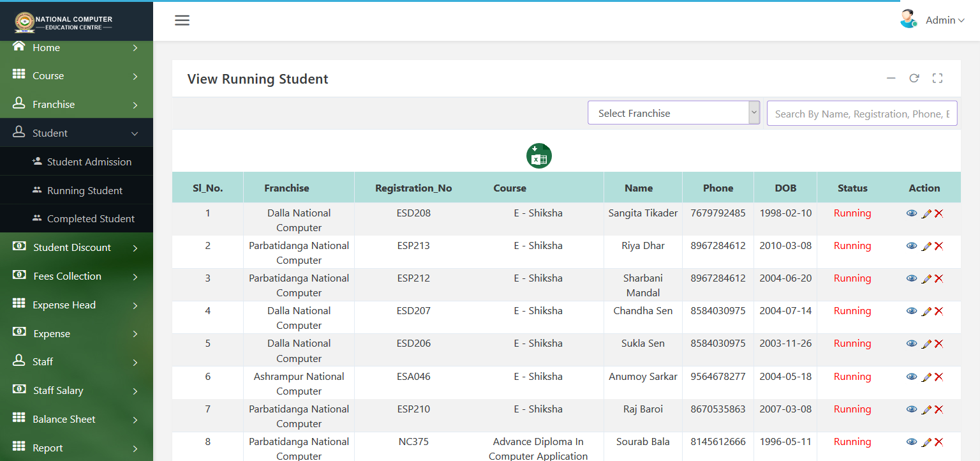View details eye icon for Raj Baroi

[x=912, y=409]
